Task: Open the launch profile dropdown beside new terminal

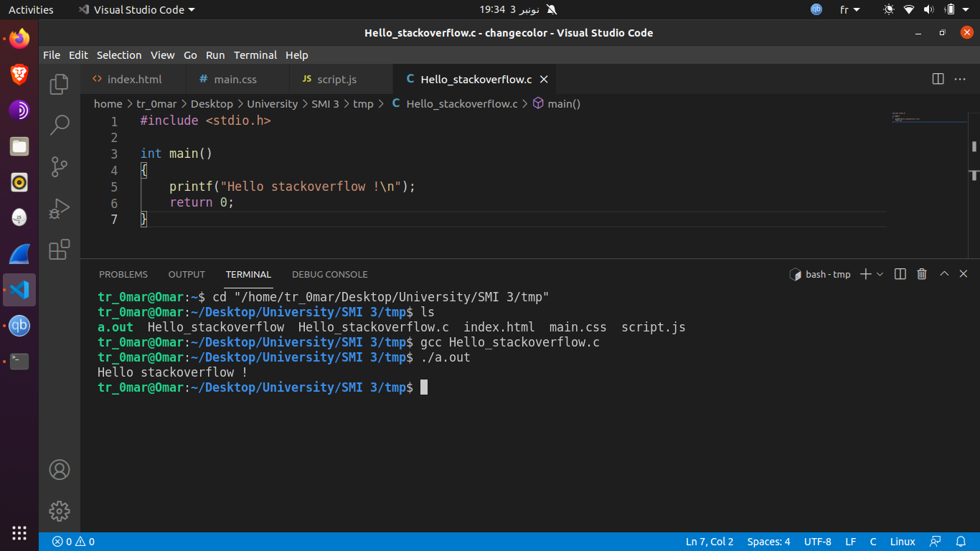Action: click(x=880, y=274)
